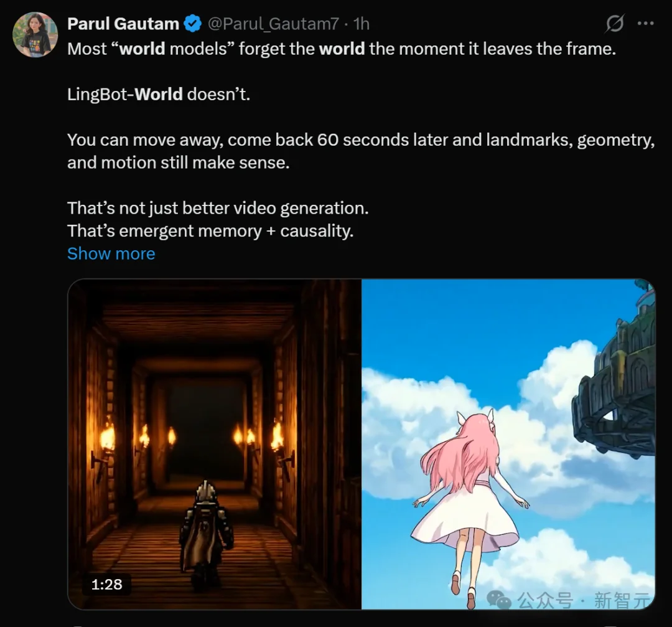Screen dimensions: 672x627
Task: Click the "LingBot-World doesn't." text line
Action: tap(159, 94)
